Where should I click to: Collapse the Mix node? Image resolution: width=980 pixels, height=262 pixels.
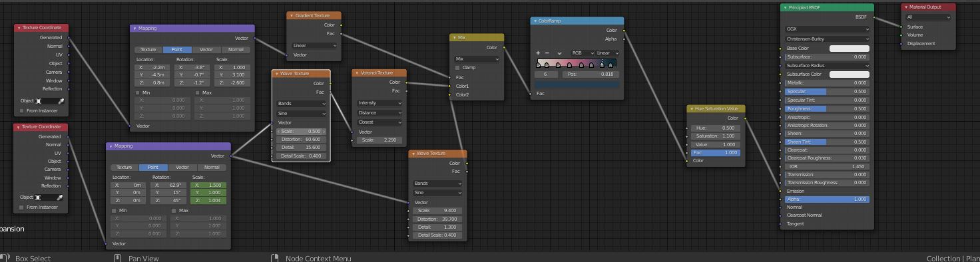tap(455, 38)
